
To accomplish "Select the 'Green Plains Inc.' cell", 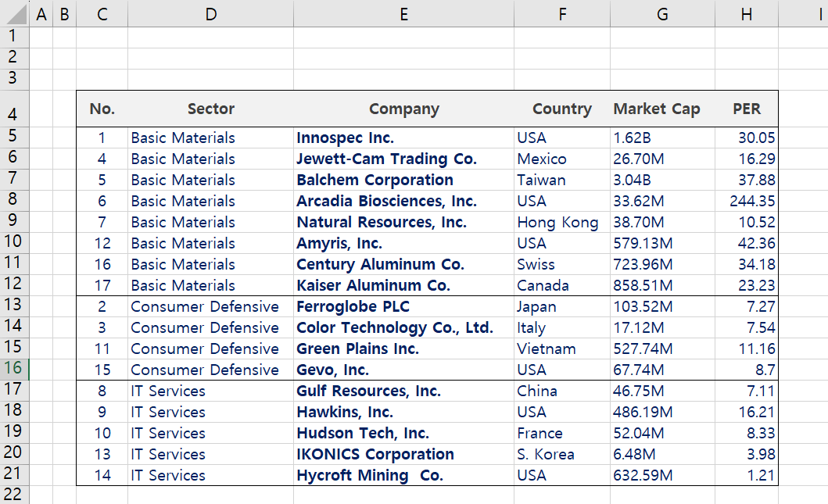I will [403, 349].
